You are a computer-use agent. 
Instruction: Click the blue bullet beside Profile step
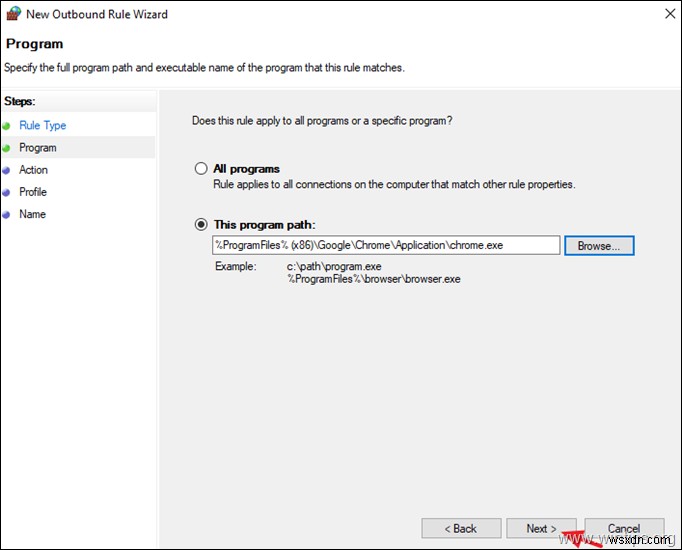click(x=6, y=192)
